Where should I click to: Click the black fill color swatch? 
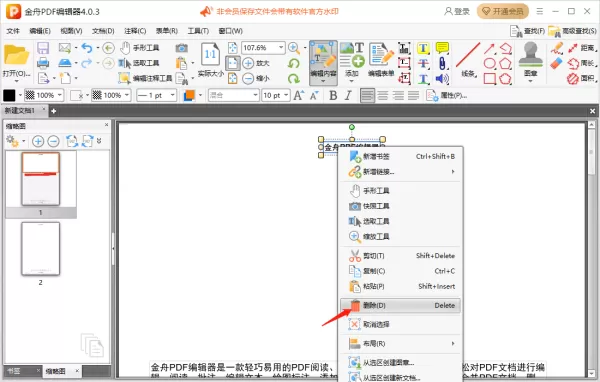[9, 95]
